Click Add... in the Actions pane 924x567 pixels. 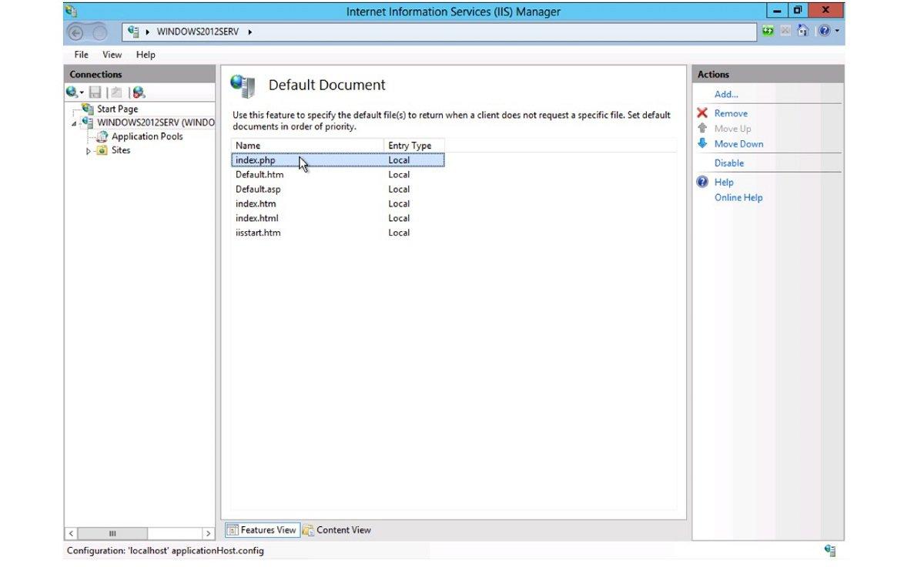tap(726, 94)
